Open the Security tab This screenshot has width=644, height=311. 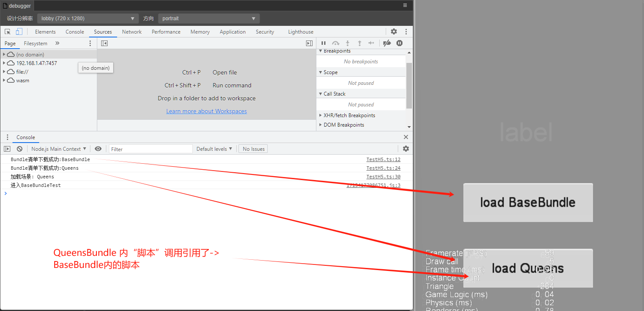[x=265, y=32]
